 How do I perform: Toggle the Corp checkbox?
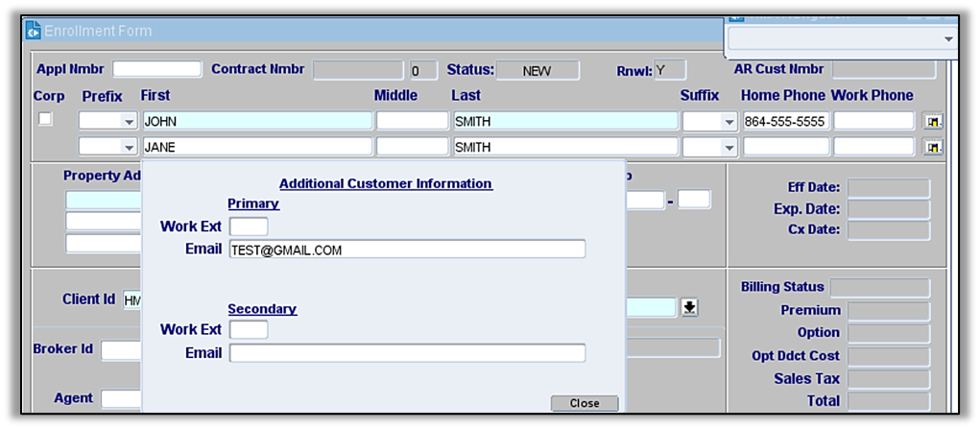[x=45, y=120]
